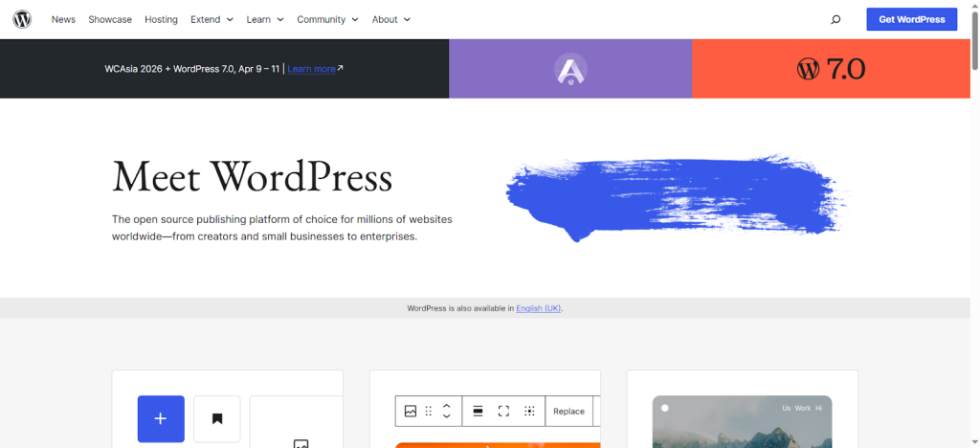Expand the Learn menu
This screenshot has width=980, height=448.
265,19
